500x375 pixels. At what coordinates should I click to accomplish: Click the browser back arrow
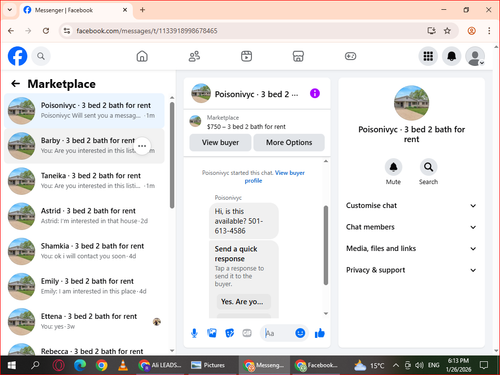coord(11,31)
